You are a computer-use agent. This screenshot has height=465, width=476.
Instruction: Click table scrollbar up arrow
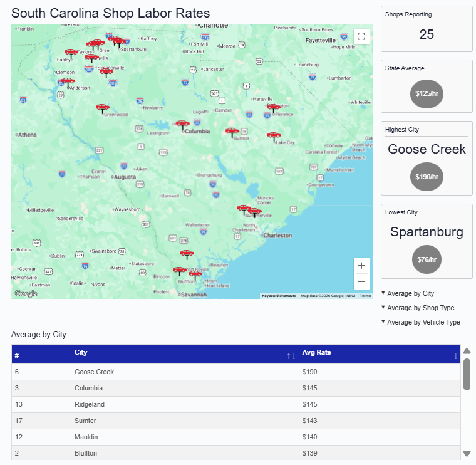point(467,351)
